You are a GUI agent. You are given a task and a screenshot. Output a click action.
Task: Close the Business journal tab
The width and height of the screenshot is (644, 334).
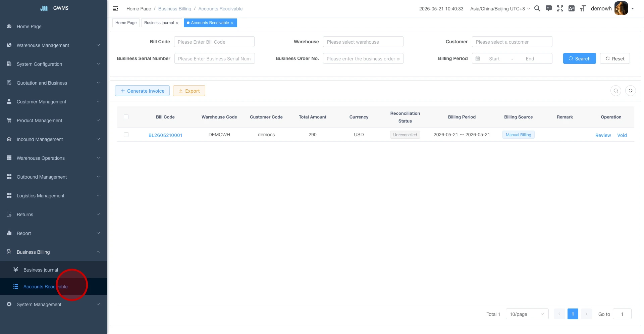(177, 23)
